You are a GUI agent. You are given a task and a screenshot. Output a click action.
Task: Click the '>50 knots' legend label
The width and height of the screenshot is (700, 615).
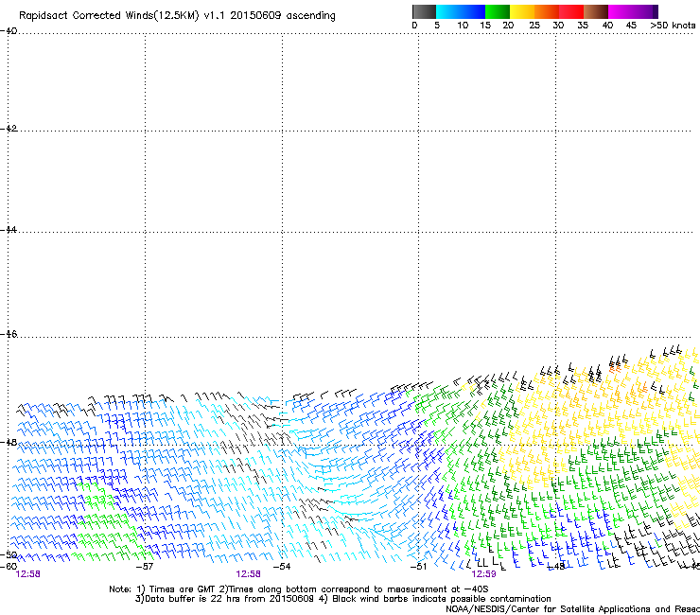click(x=673, y=26)
